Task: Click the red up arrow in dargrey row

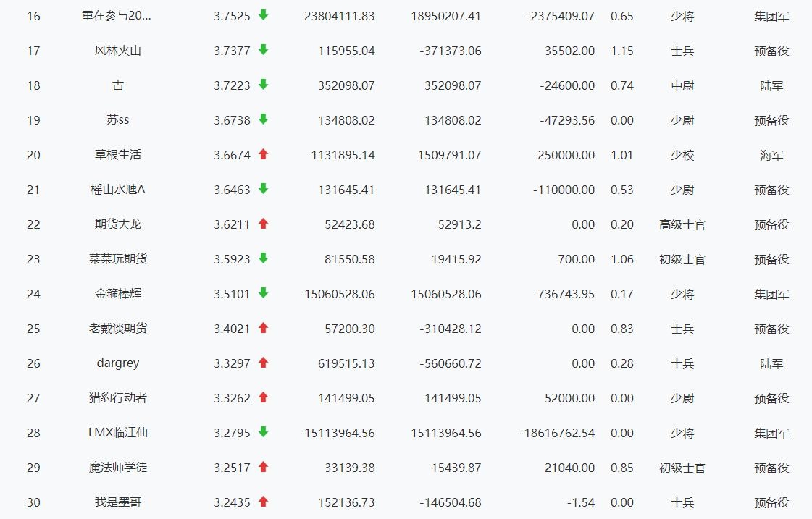Action: [263, 363]
